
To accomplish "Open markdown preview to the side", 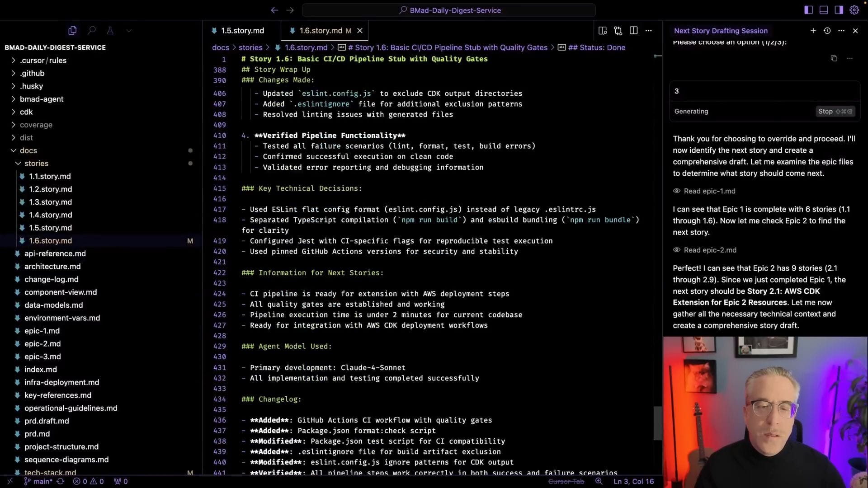I will [603, 31].
